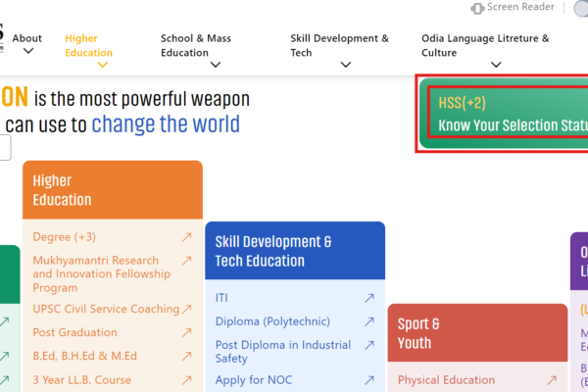Viewport: 588px width, 392px height.
Task: Open Post Diploma in Industrial Safety link
Action: coord(282,351)
